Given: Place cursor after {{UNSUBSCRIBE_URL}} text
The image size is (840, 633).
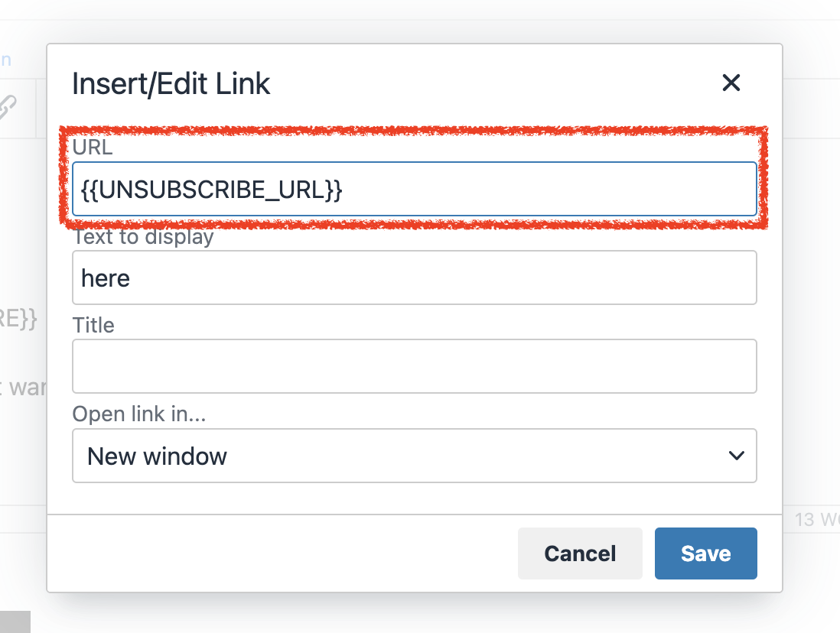Looking at the screenshot, I should tap(344, 190).
